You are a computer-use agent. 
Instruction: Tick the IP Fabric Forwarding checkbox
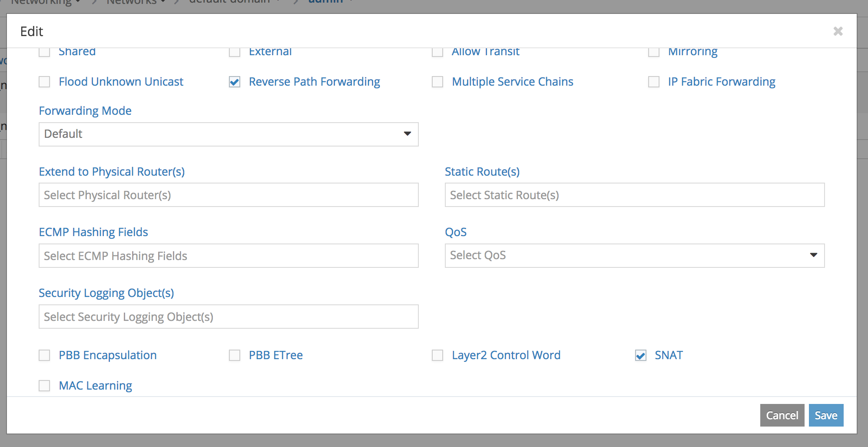[x=653, y=82]
